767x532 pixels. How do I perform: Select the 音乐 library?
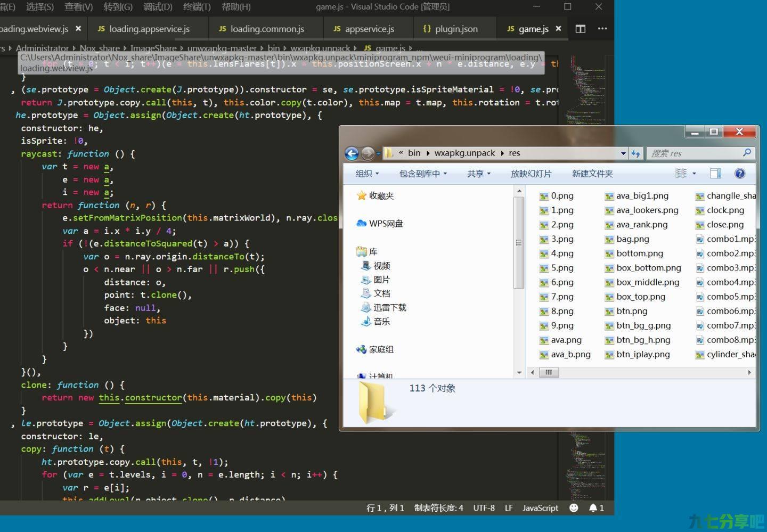[376, 321]
